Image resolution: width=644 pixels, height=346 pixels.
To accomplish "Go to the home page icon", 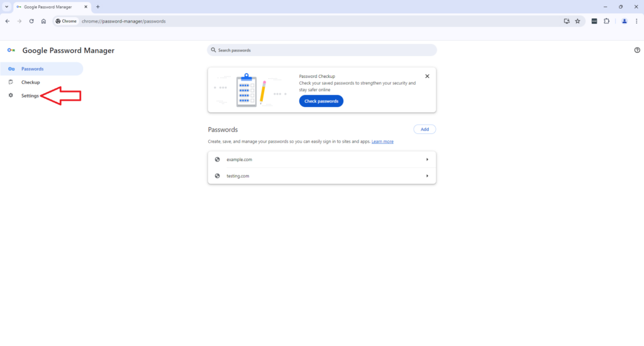I will point(43,21).
